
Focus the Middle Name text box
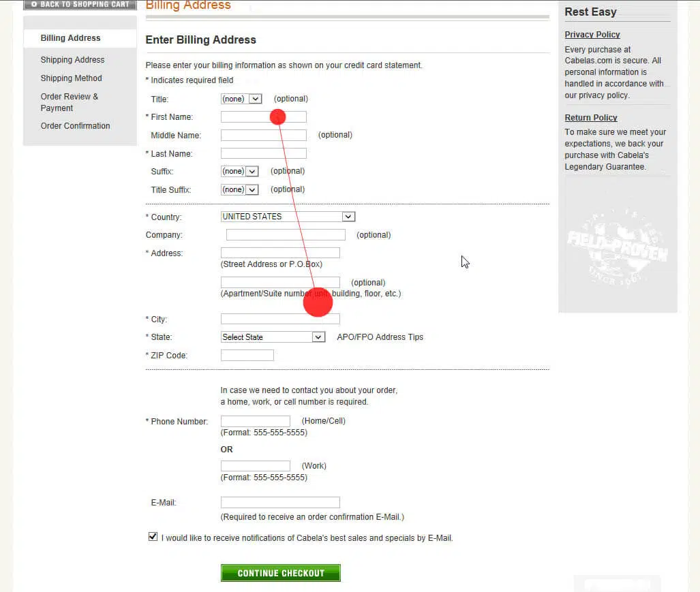pos(263,136)
